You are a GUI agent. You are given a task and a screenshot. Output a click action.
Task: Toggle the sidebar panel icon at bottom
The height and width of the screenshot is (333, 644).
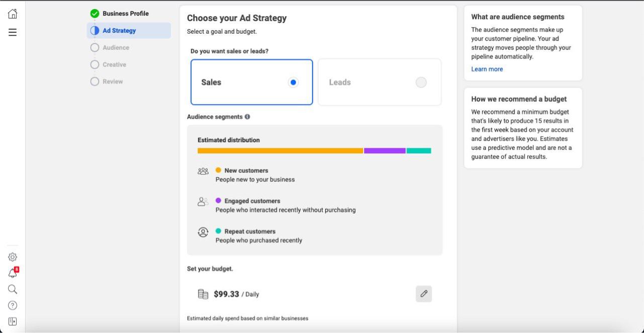click(x=13, y=321)
